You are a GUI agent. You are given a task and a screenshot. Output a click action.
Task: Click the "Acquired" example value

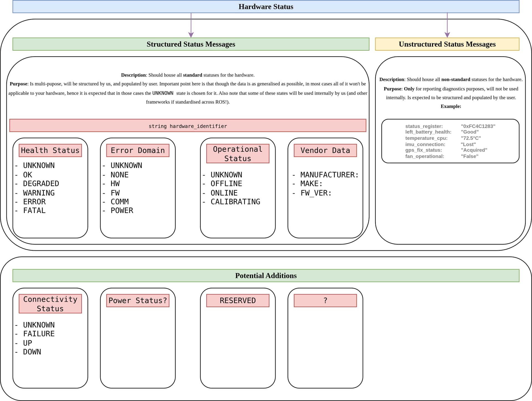tap(474, 150)
